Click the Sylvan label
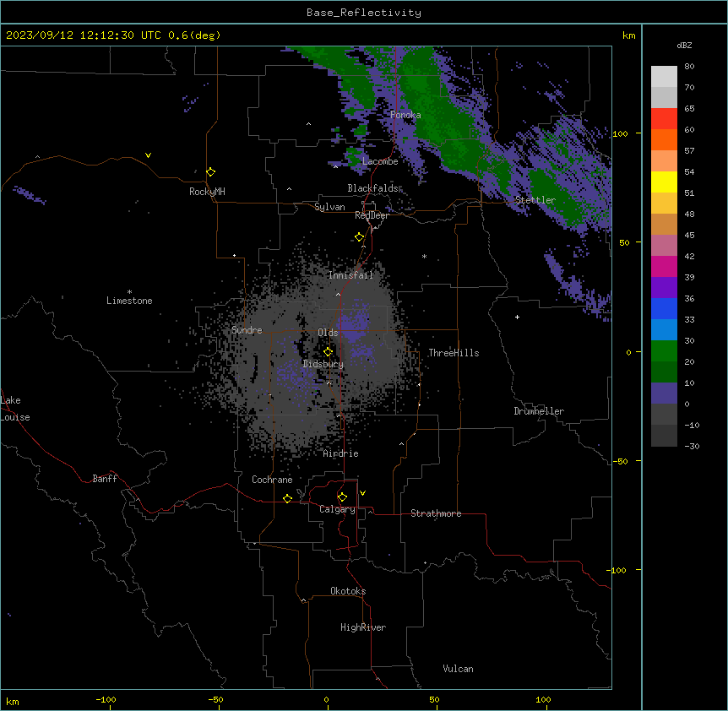This screenshot has height=711, width=728. [329, 207]
